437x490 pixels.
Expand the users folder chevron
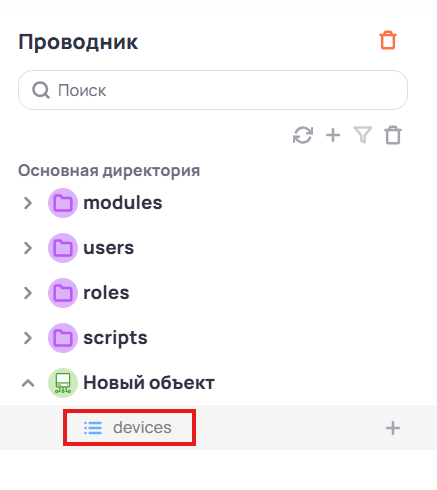[x=28, y=248]
